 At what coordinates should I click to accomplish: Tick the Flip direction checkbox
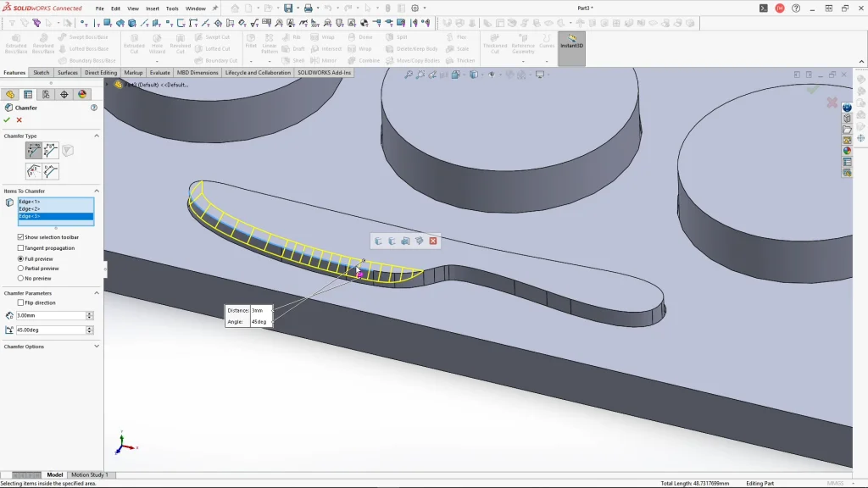click(x=20, y=302)
